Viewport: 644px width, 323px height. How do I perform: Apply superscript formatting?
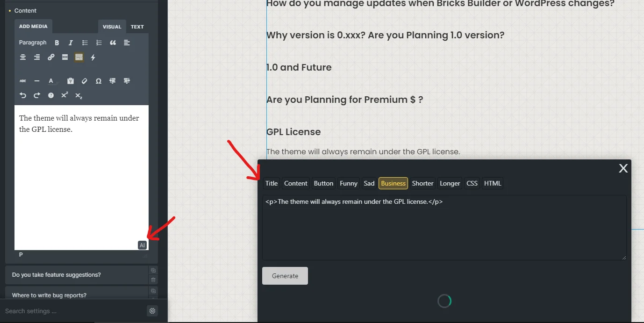(x=64, y=95)
